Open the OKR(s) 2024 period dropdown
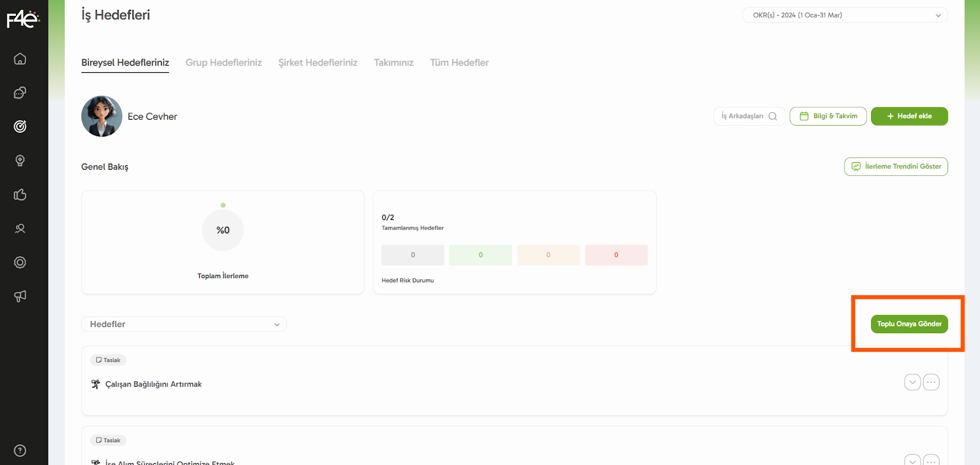This screenshot has width=980, height=465. click(x=845, y=15)
